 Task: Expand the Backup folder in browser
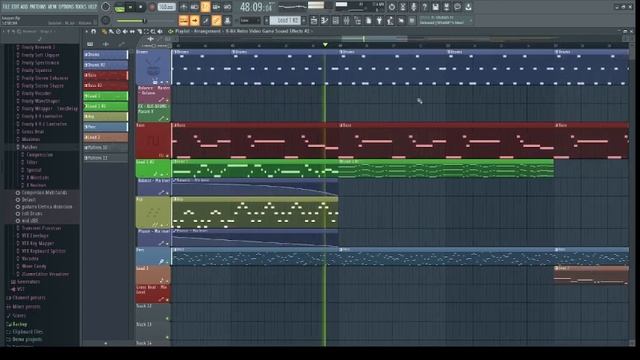point(17,324)
